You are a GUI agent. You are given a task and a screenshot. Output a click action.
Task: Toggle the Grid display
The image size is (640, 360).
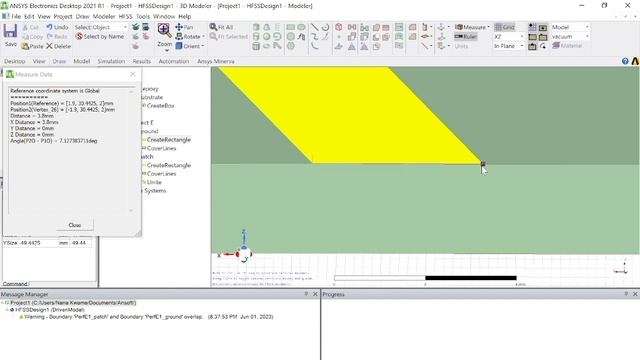pyautogui.click(x=504, y=27)
